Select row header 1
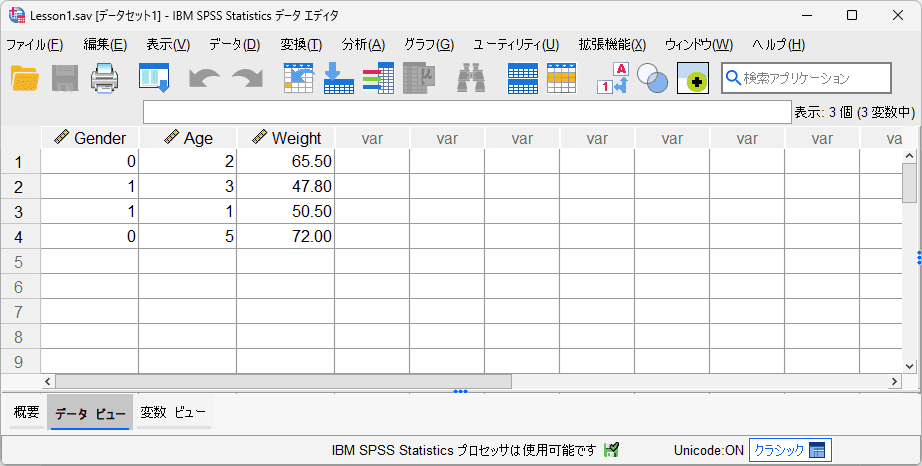The image size is (922, 466). tap(20, 162)
